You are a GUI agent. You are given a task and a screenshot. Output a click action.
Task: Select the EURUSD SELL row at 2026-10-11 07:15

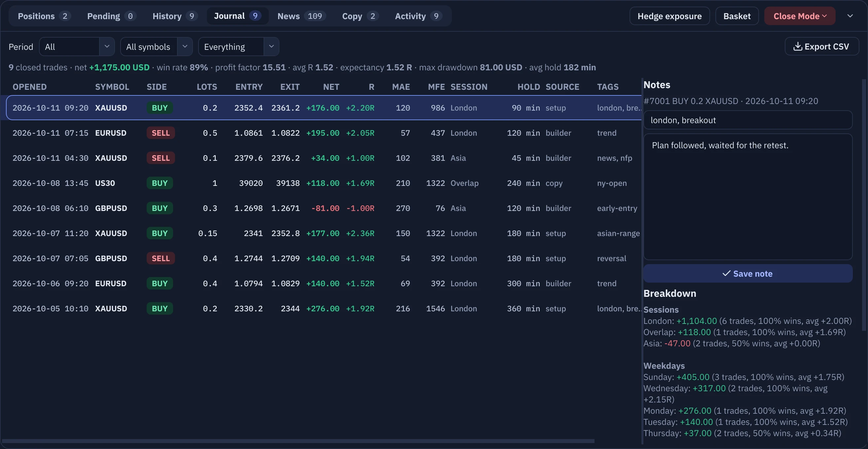pyautogui.click(x=321, y=133)
